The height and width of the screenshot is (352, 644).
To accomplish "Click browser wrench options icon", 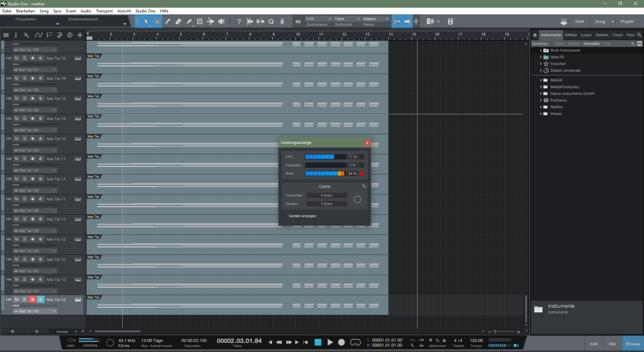I will point(633,44).
